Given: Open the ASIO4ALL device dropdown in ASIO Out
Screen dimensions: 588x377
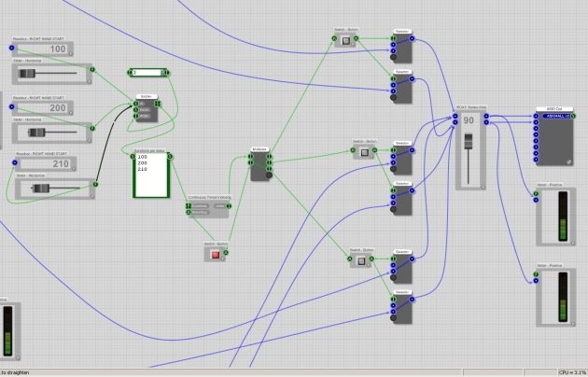Looking at the screenshot, I should 558,118.
